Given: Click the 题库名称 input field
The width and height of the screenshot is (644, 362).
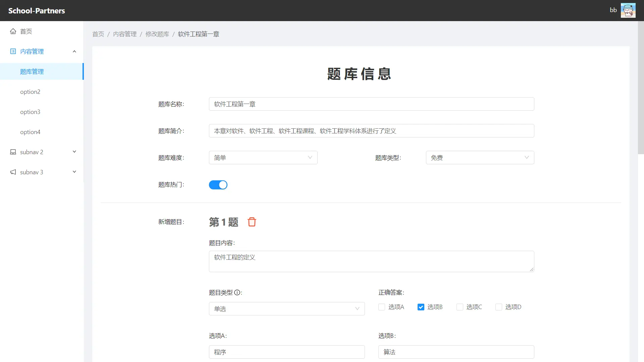Looking at the screenshot, I should (371, 104).
